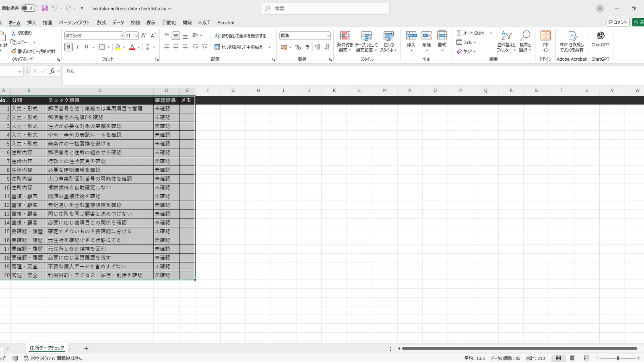Image resolution: width=644 pixels, height=362 pixels.
Task: Open the borders dropdown arrow
Action: tap(109, 47)
